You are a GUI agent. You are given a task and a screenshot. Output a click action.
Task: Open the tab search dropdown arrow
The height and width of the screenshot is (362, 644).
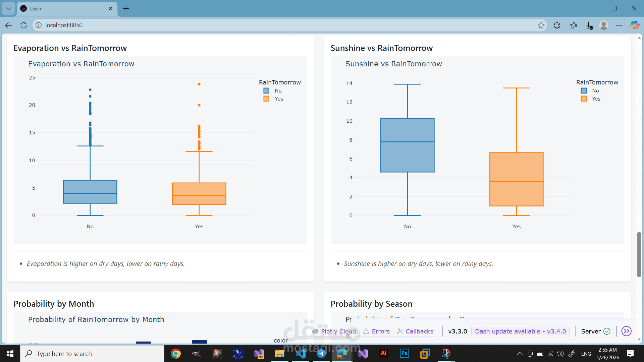point(8,8)
